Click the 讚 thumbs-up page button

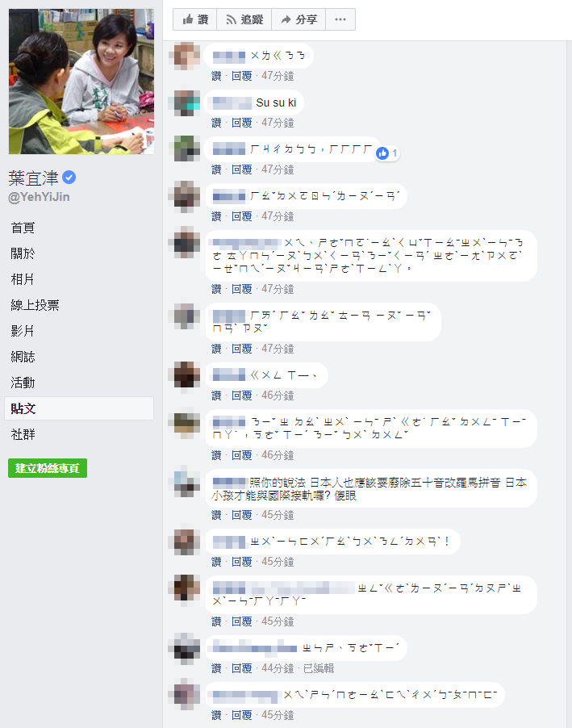pos(194,19)
